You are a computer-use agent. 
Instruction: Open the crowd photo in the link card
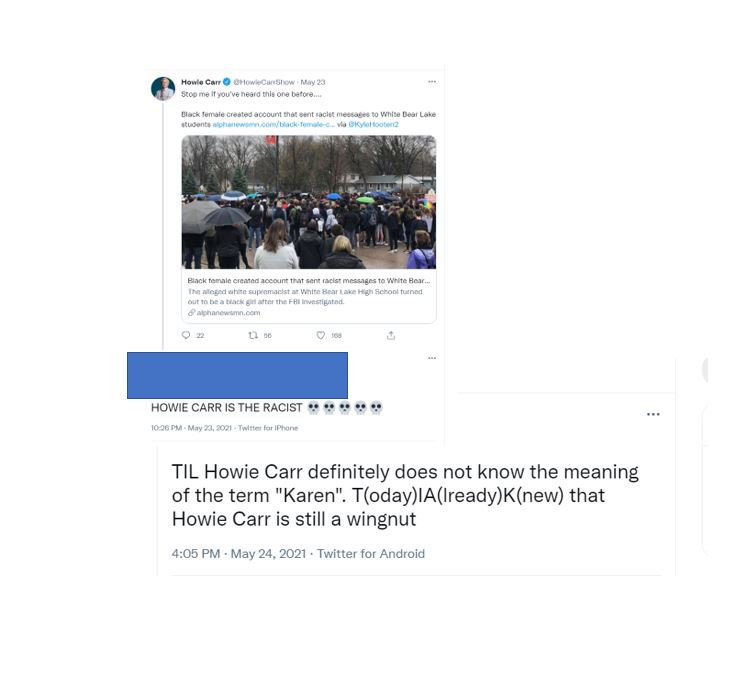click(x=309, y=202)
